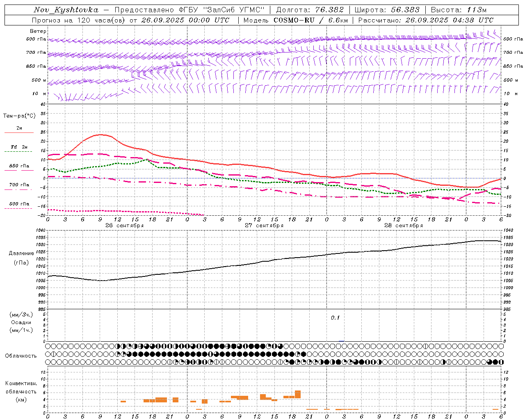Click the 26 сентября date label
Image resolution: width=525 pixels, height=420 pixels.
pos(124,226)
